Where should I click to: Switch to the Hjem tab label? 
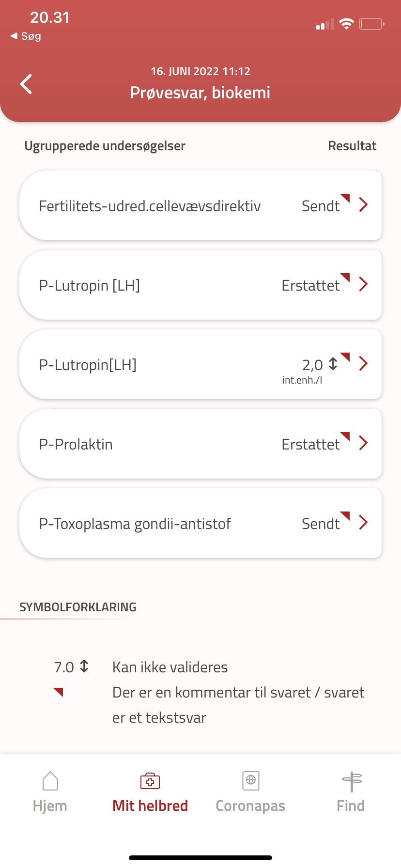pyautogui.click(x=50, y=806)
